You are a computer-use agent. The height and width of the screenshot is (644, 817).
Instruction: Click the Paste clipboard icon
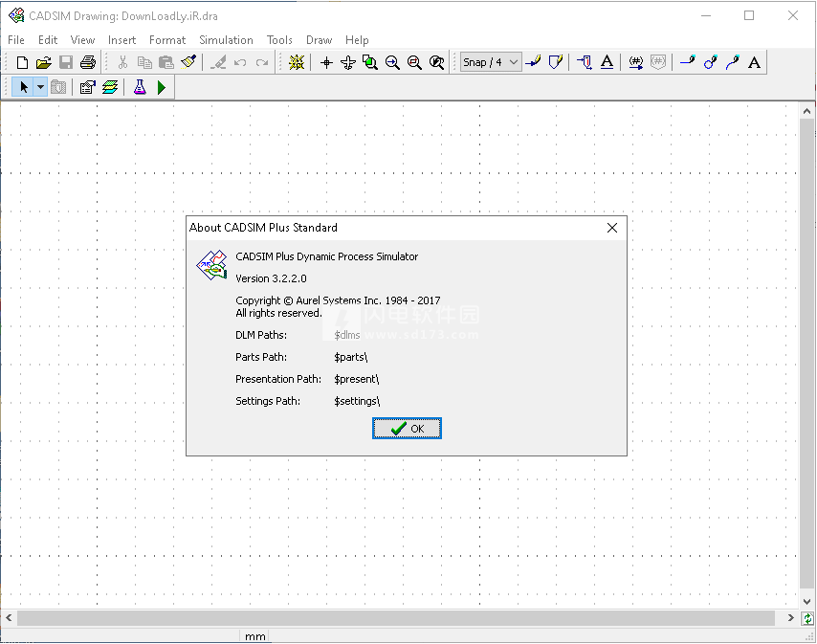166,62
